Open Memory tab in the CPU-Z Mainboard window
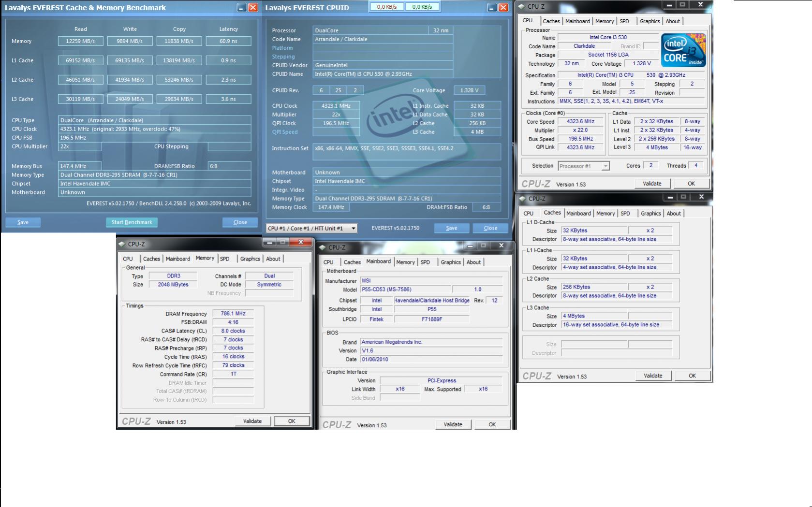 click(405, 262)
